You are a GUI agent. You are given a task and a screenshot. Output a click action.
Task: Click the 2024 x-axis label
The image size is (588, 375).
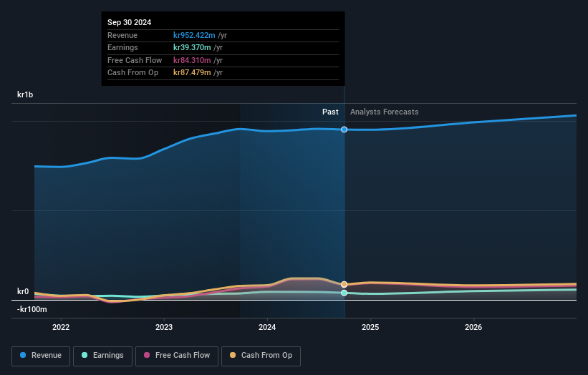point(267,328)
